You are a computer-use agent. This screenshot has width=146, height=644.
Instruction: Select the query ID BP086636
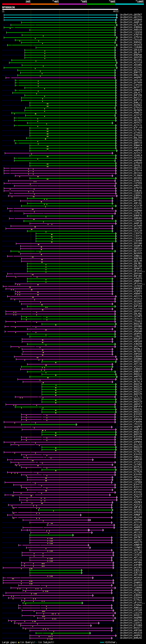(8, 7)
